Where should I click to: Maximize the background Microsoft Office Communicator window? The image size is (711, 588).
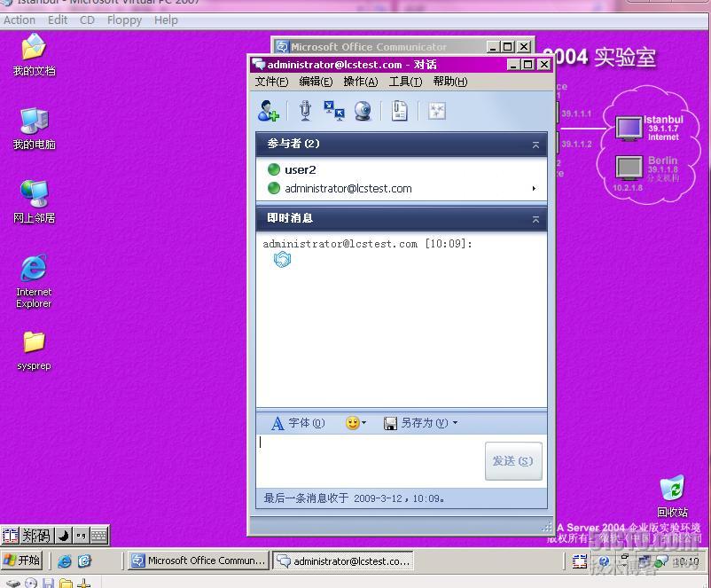click(508, 47)
